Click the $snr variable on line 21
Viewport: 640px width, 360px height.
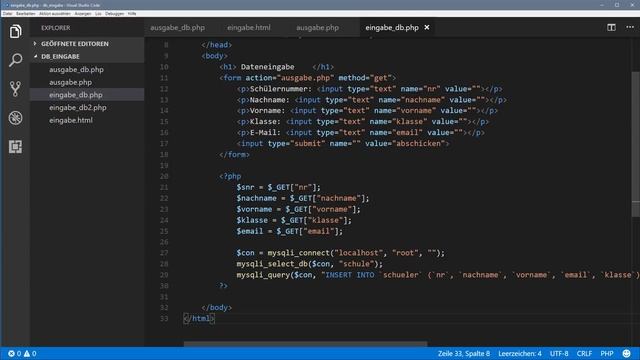coord(245,187)
